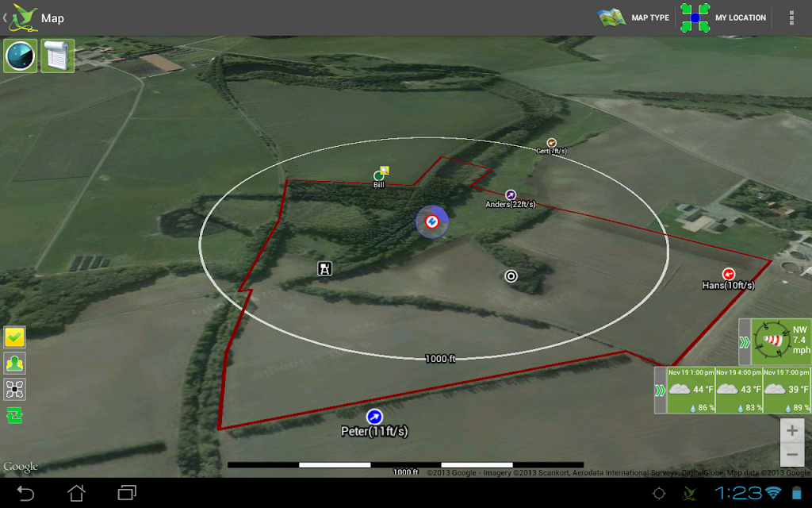
Task: Select Anders's purple hunter marker
Action: pyautogui.click(x=511, y=195)
